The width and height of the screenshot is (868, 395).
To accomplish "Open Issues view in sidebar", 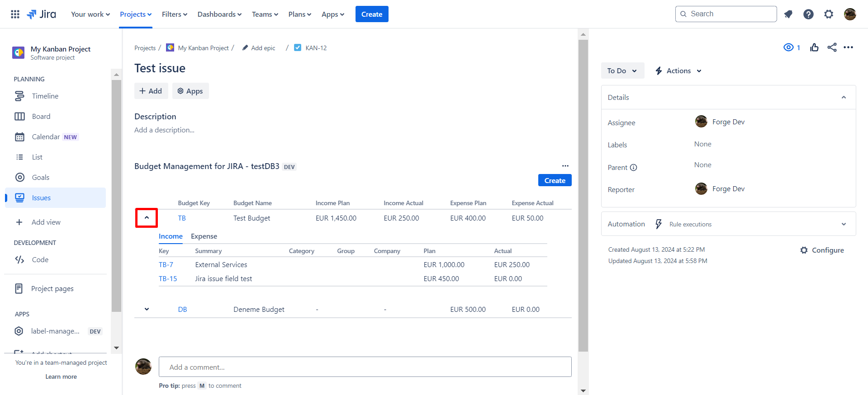I will 55,197.
